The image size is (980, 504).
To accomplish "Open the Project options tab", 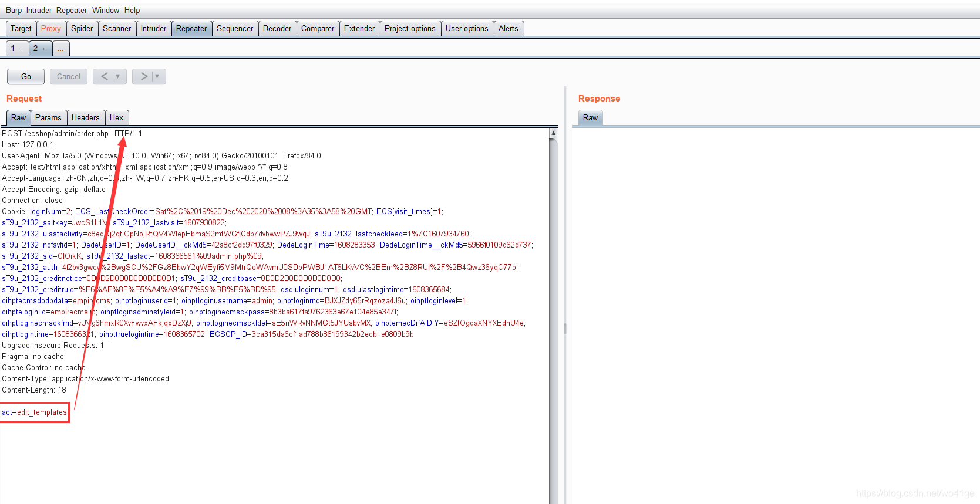I will (410, 28).
